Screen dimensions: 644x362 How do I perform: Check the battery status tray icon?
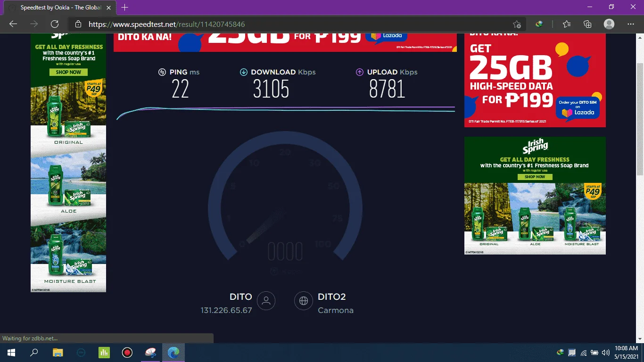click(x=594, y=353)
